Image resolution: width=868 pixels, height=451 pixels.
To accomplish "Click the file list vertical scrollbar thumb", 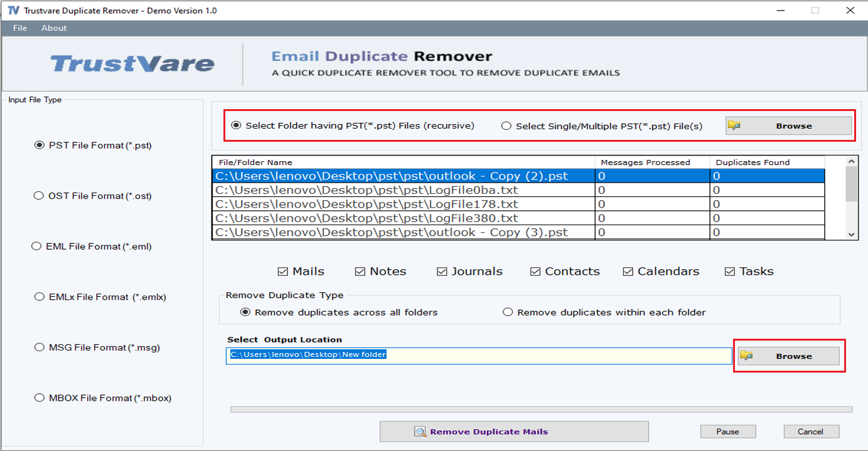I will click(x=851, y=184).
